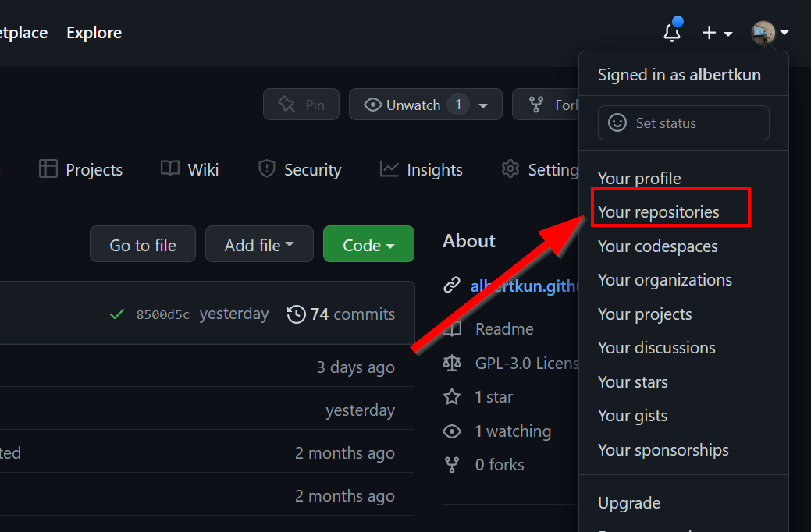Click the forks icon in About
This screenshot has width=811, height=532.
452,465
